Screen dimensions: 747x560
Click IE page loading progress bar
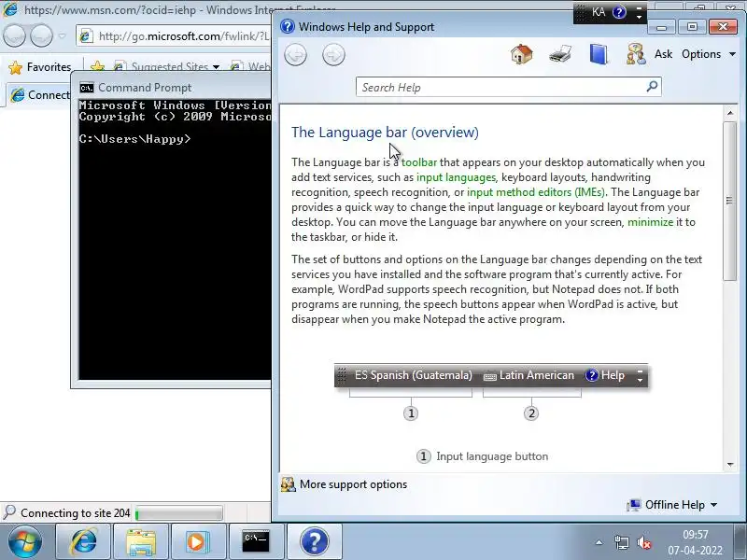coord(178,513)
